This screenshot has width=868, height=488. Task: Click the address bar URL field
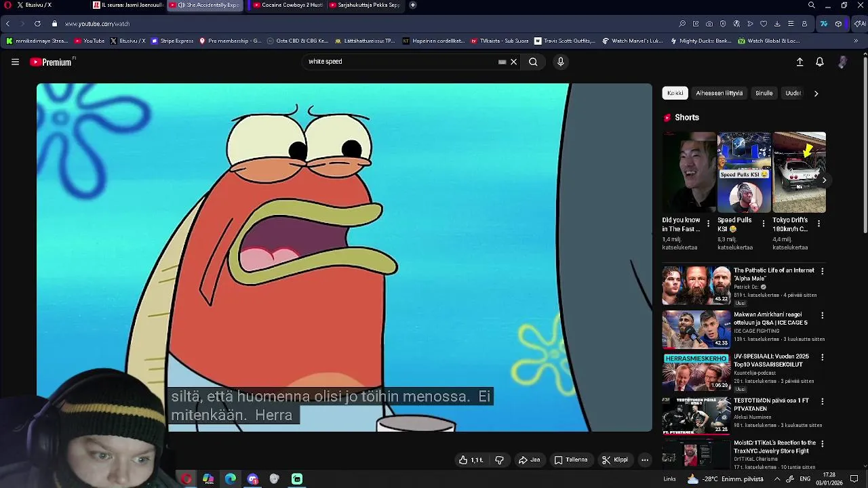[366, 24]
